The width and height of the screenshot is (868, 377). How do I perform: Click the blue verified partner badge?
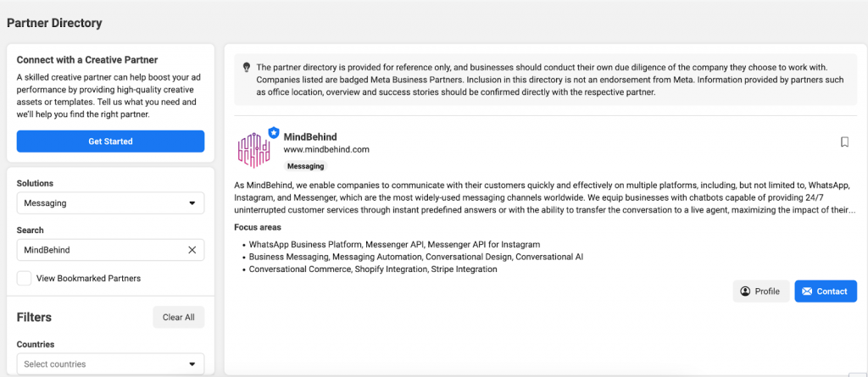click(x=274, y=132)
